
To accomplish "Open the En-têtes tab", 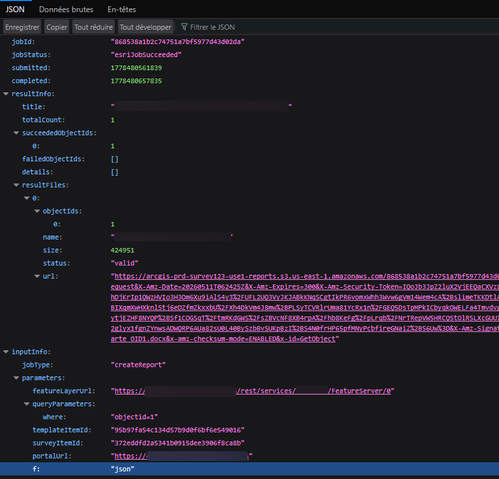I will (121, 9).
